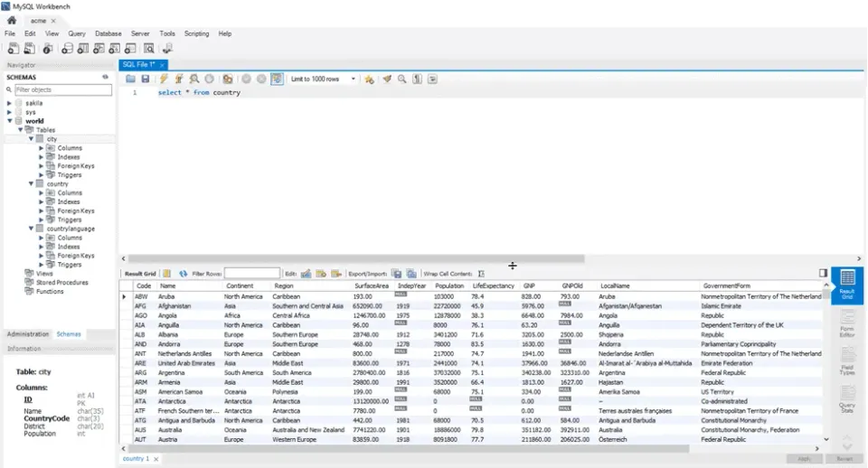Save the SQL script with disk icon

point(146,80)
